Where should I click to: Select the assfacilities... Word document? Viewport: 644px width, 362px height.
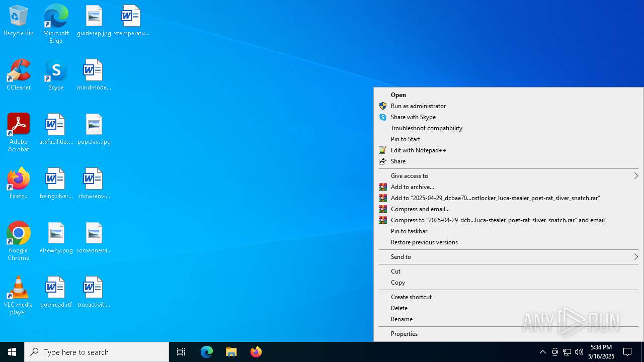tap(56, 130)
